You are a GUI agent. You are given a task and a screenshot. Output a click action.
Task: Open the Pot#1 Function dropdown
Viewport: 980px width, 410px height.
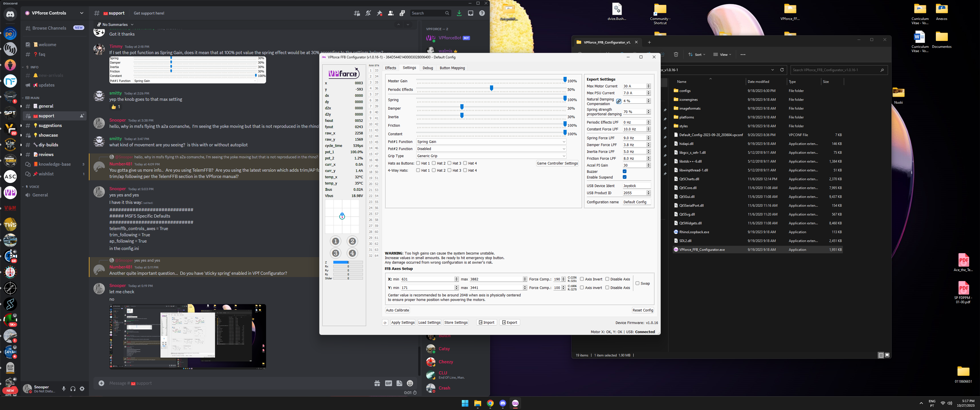491,142
